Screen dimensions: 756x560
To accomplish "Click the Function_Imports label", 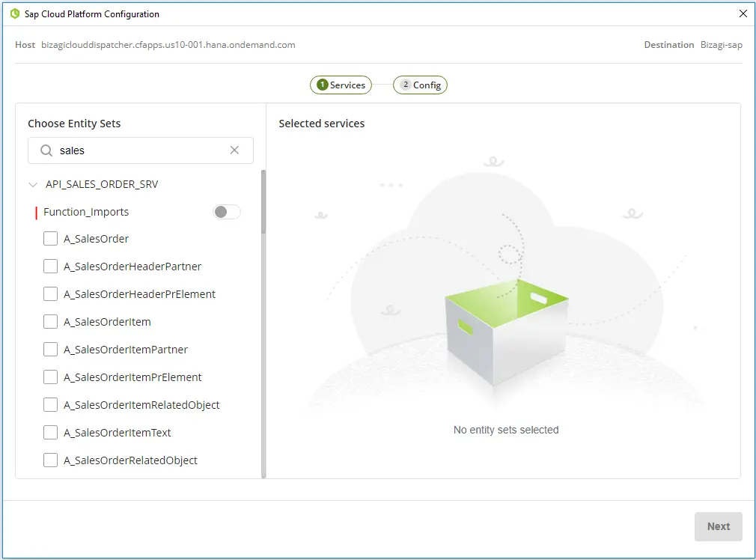I will click(x=86, y=212).
